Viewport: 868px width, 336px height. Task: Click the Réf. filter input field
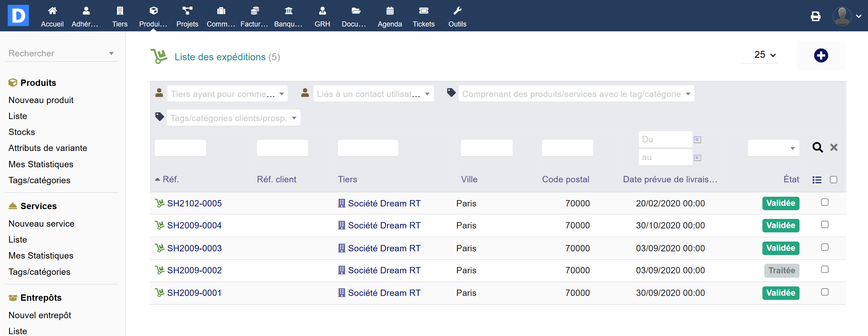tap(180, 148)
